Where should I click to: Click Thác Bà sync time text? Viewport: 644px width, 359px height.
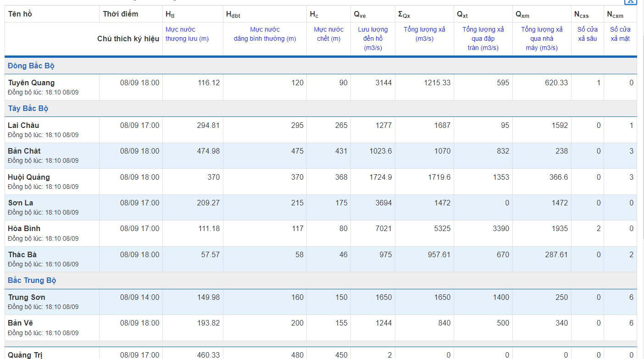tap(43, 265)
